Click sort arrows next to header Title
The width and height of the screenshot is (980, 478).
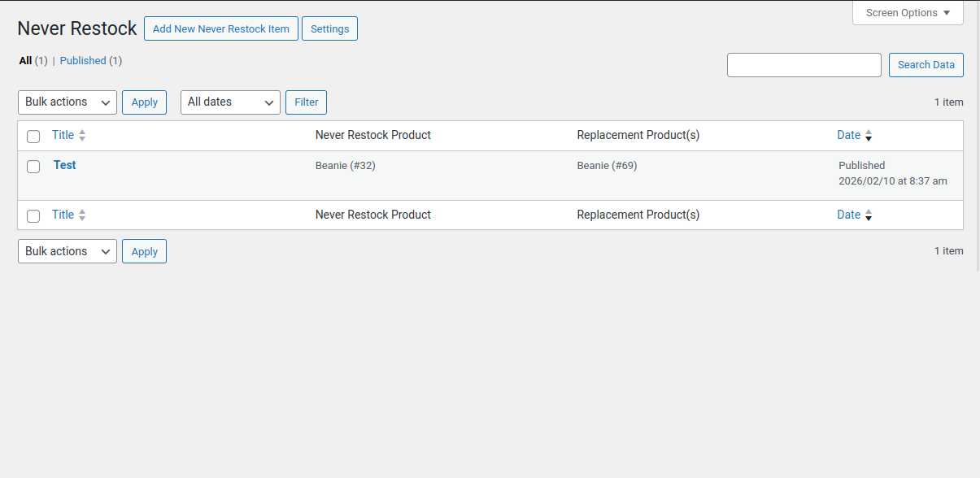82,136
